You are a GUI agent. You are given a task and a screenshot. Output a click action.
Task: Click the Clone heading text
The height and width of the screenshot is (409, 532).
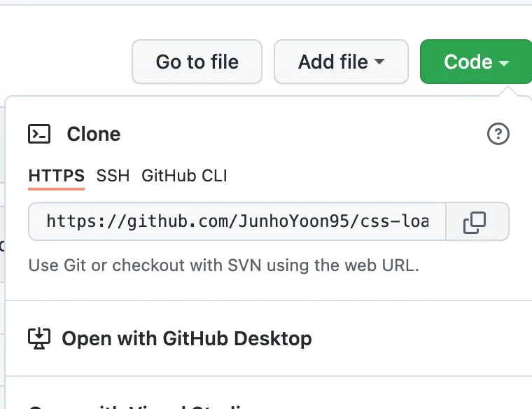coord(94,134)
